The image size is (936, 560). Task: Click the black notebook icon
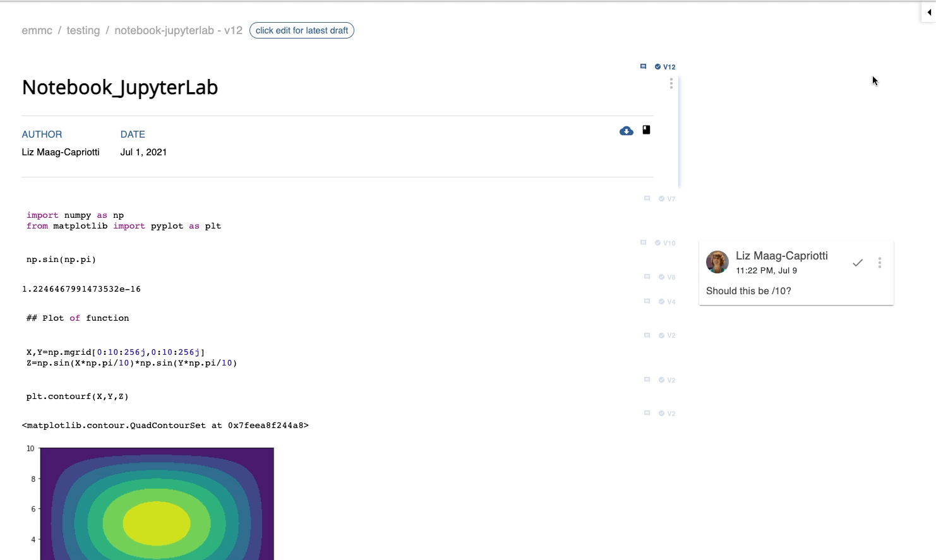click(x=646, y=130)
